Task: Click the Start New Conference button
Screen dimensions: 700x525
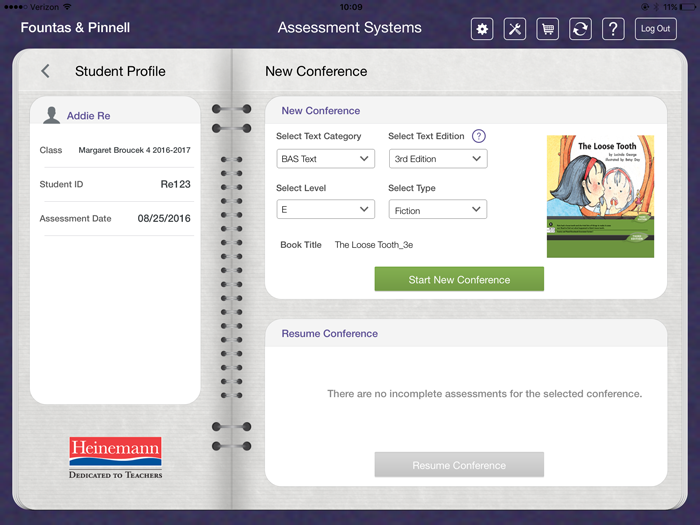Action: (459, 279)
